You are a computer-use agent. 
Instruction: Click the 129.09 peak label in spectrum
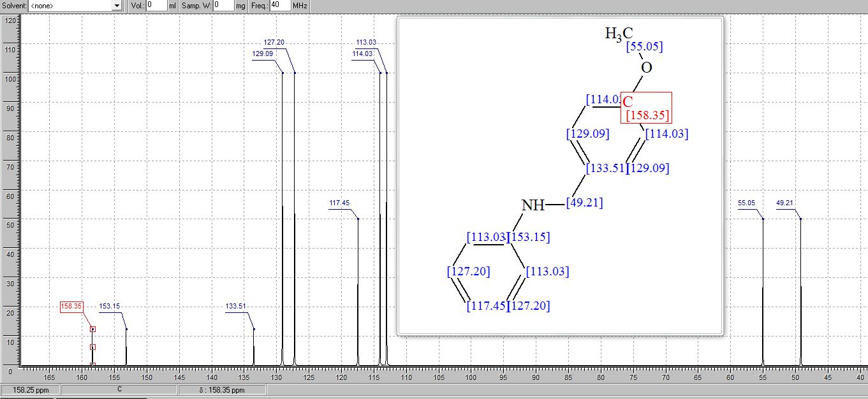click(x=262, y=54)
